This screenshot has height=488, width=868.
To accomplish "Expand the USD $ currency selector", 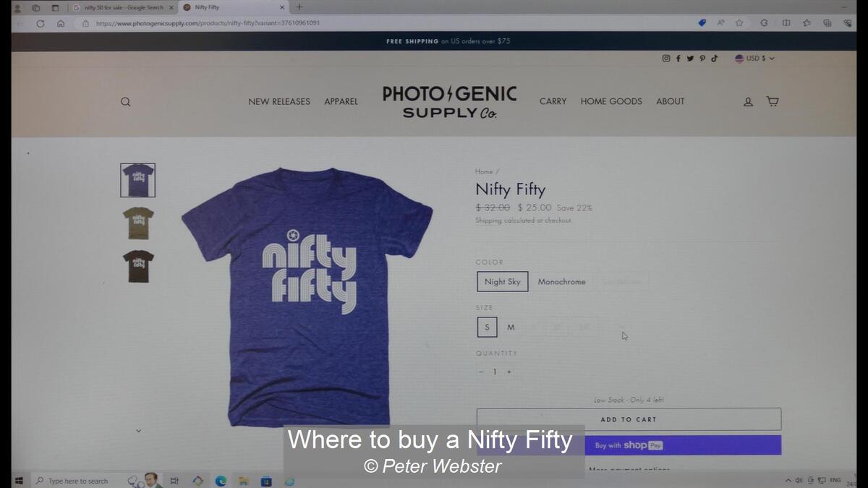I will 754,59.
